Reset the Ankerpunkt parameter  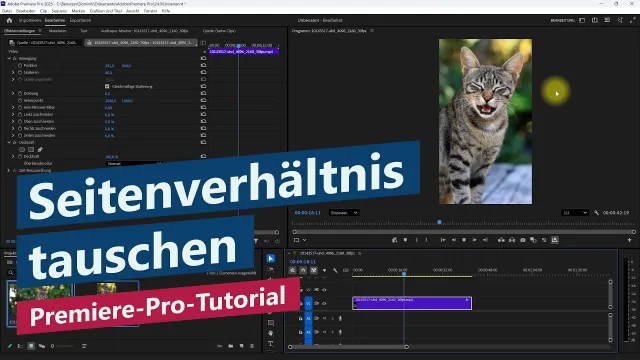click(x=203, y=100)
